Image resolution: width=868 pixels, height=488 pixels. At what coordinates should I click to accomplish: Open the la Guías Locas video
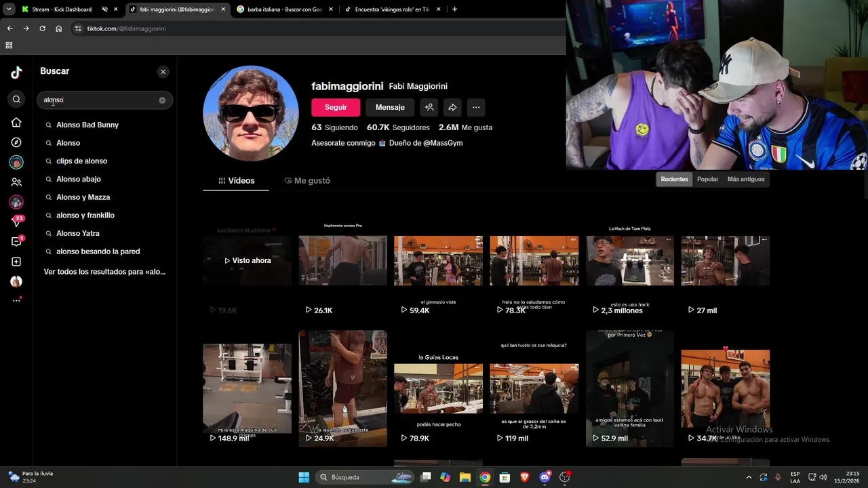[x=439, y=388]
